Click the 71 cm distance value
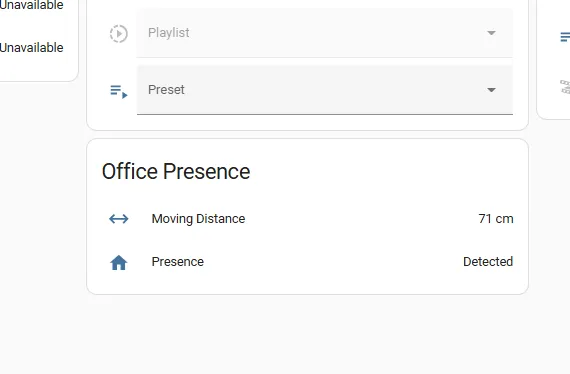This screenshot has height=374, width=570. point(496,219)
